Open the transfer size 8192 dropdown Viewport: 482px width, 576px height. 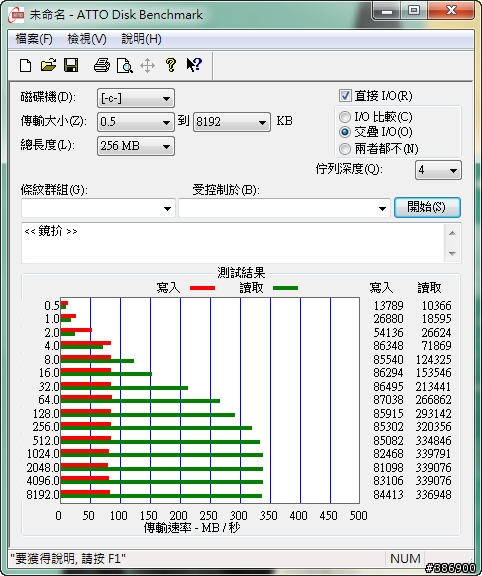[232, 122]
